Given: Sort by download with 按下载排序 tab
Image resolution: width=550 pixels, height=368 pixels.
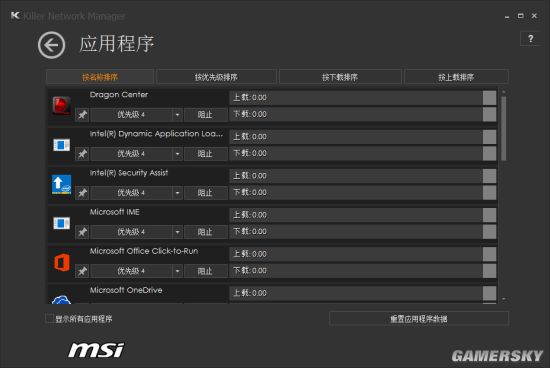Looking at the screenshot, I should [340, 77].
